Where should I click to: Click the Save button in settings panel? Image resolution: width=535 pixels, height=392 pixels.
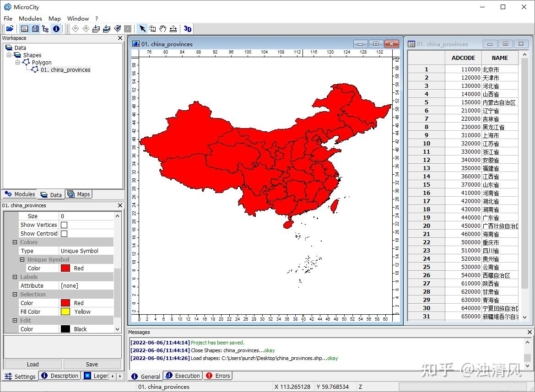point(92,364)
